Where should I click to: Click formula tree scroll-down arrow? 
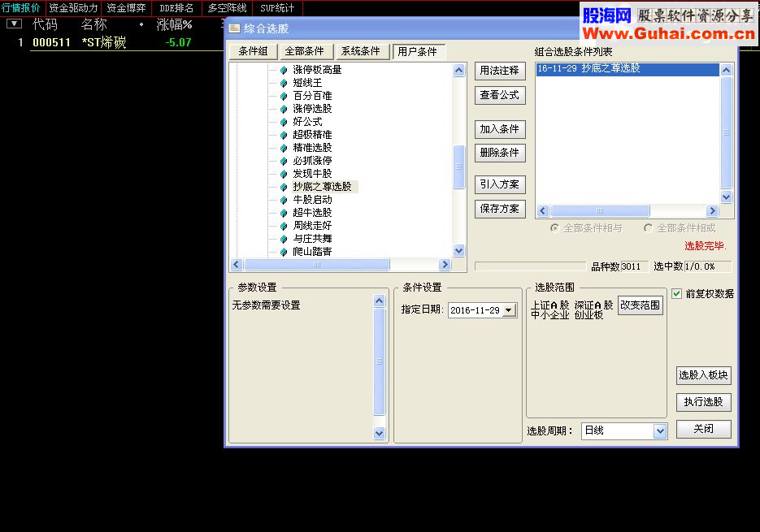(x=458, y=250)
